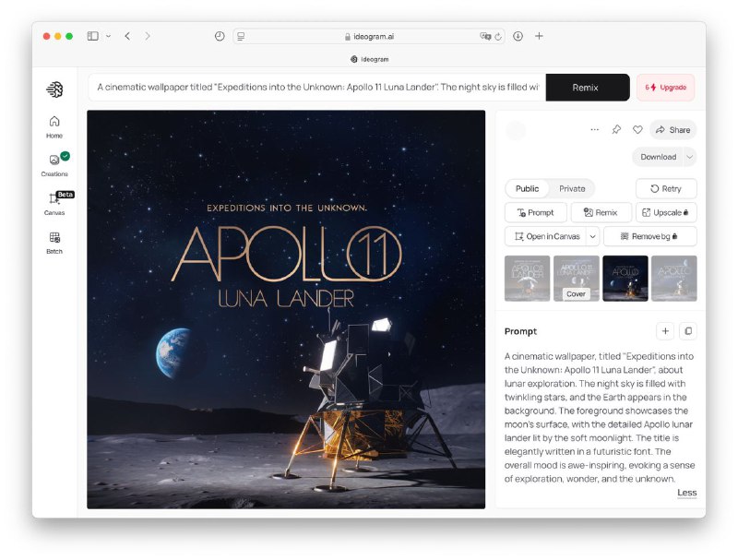Open the Batch generator icon

(54, 242)
